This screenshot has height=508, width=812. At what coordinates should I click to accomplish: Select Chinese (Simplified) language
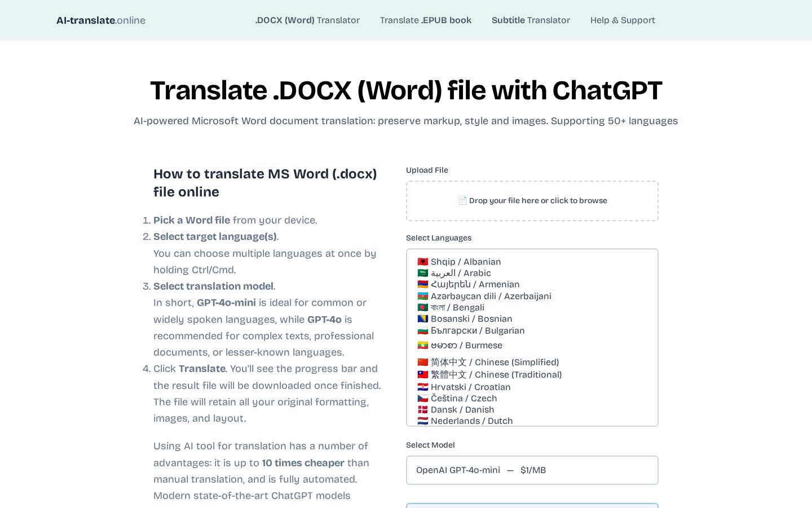click(532, 362)
